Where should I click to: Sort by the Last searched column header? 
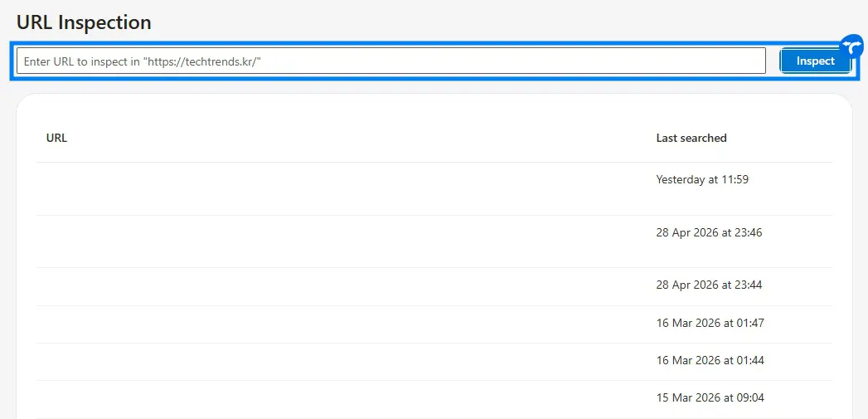(691, 138)
